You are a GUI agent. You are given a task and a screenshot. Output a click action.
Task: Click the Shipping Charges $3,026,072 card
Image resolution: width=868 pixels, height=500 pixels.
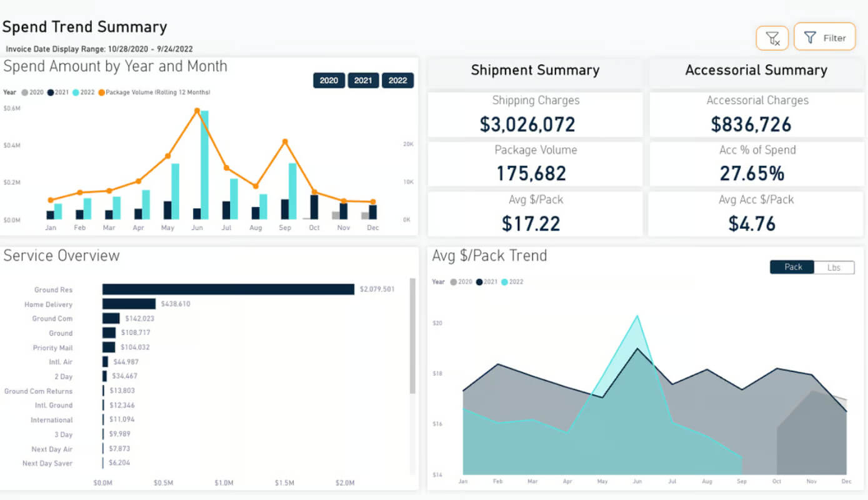pyautogui.click(x=535, y=115)
